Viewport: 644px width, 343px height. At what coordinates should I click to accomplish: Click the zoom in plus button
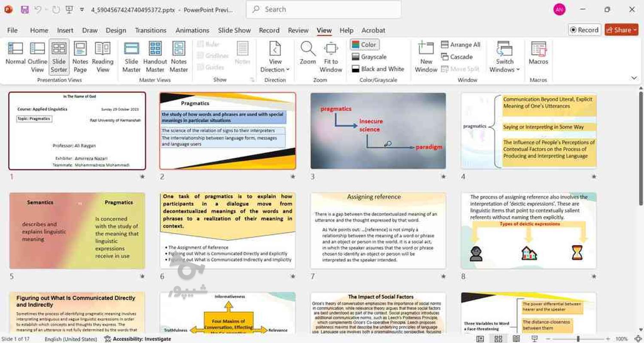[608, 339]
